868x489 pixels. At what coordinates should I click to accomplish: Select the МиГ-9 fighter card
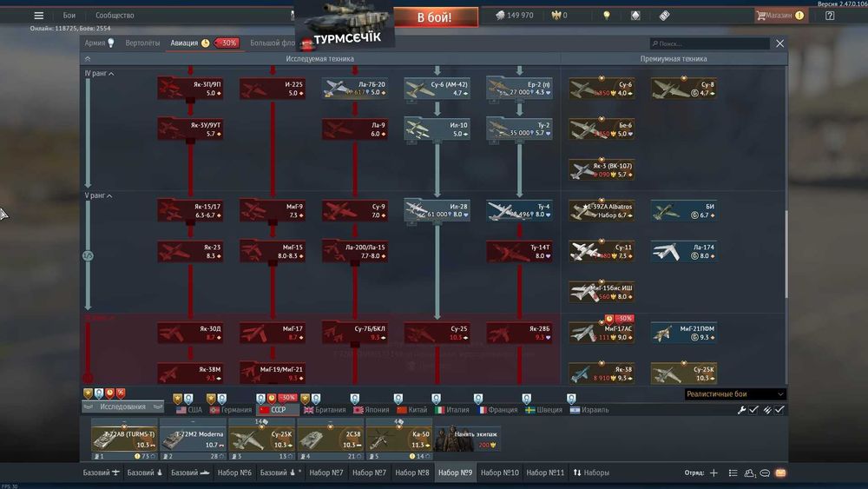(x=273, y=210)
